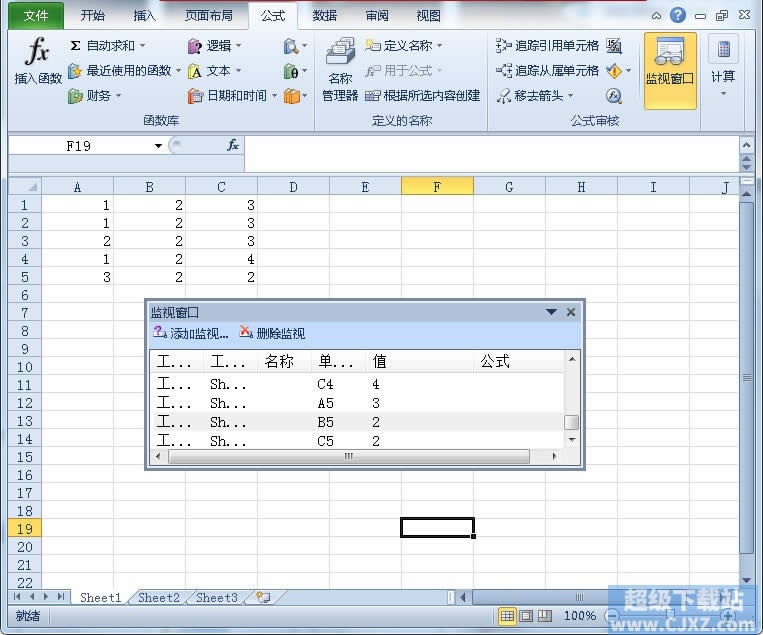Switch to the Review (审阅) tab

[x=377, y=16]
